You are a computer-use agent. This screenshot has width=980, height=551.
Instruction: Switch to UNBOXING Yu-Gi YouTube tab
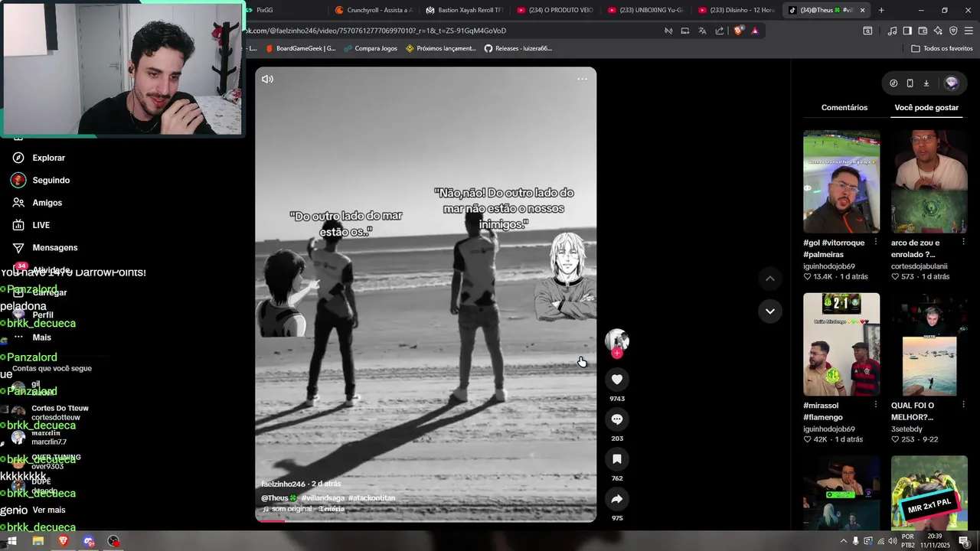[x=645, y=10]
